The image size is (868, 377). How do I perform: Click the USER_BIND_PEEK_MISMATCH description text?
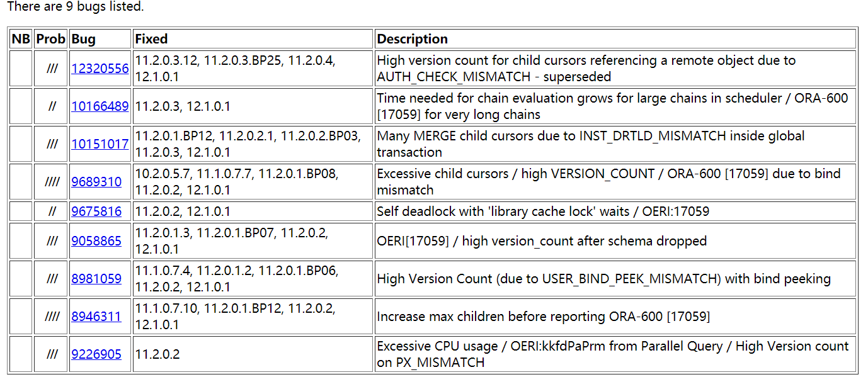(603, 278)
